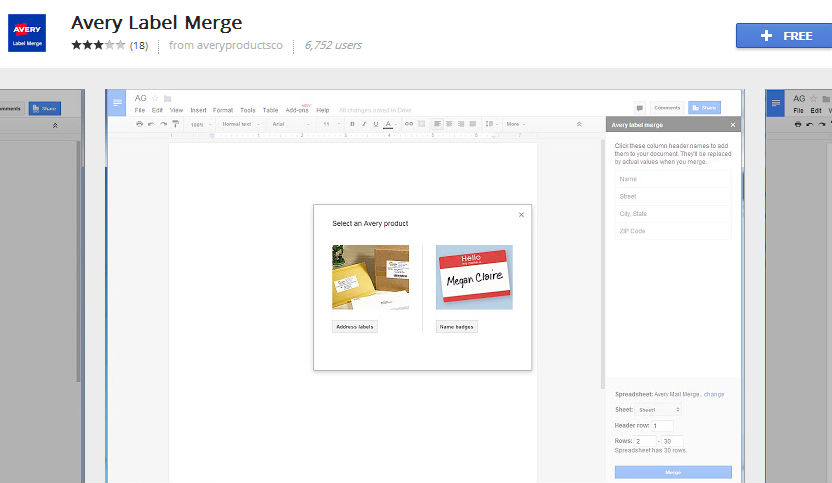Viewport: 832px width, 483px height.
Task: Click the blue Merge button
Action: point(673,472)
